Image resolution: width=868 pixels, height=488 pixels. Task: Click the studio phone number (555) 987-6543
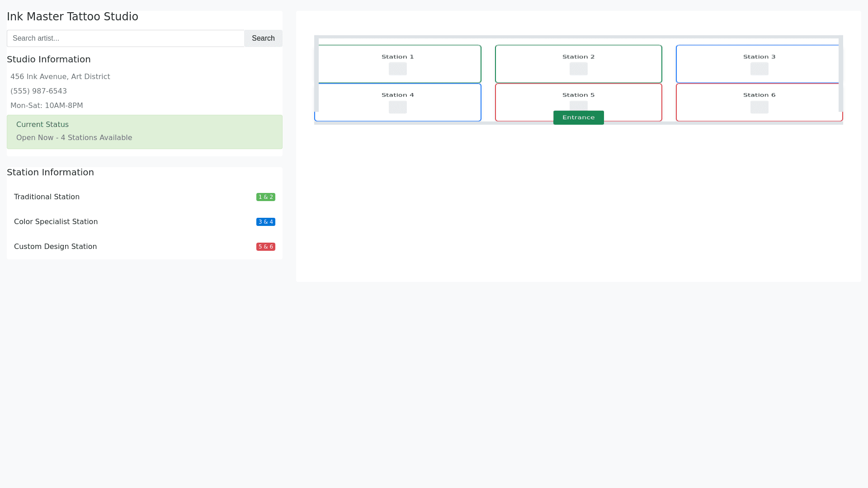[x=38, y=91]
